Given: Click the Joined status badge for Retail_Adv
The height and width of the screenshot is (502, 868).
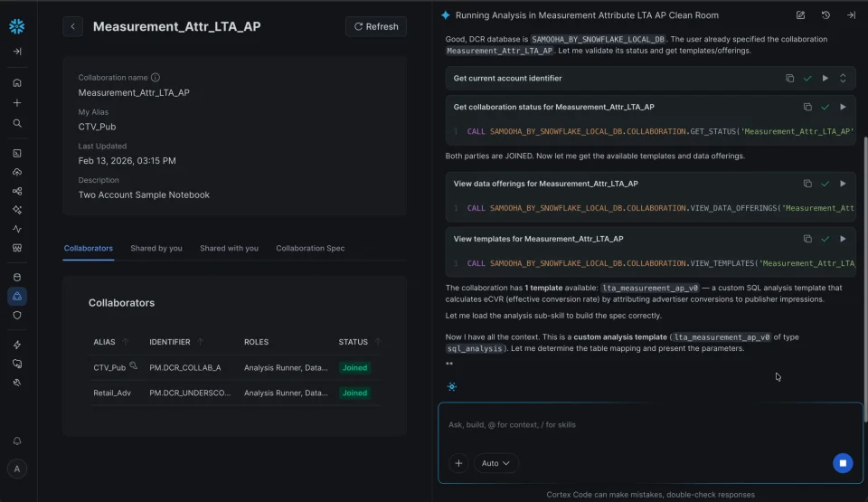Looking at the screenshot, I should click(x=354, y=393).
